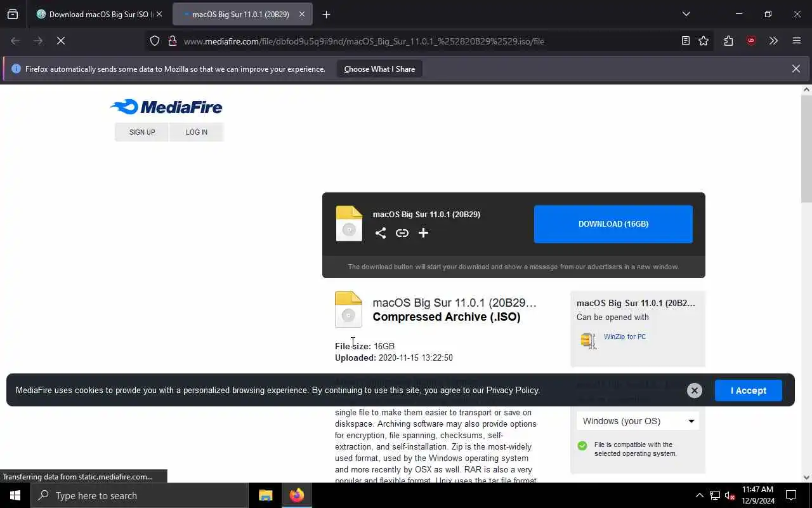Close the Download macOS Big Sur ISO tab

coord(159,14)
